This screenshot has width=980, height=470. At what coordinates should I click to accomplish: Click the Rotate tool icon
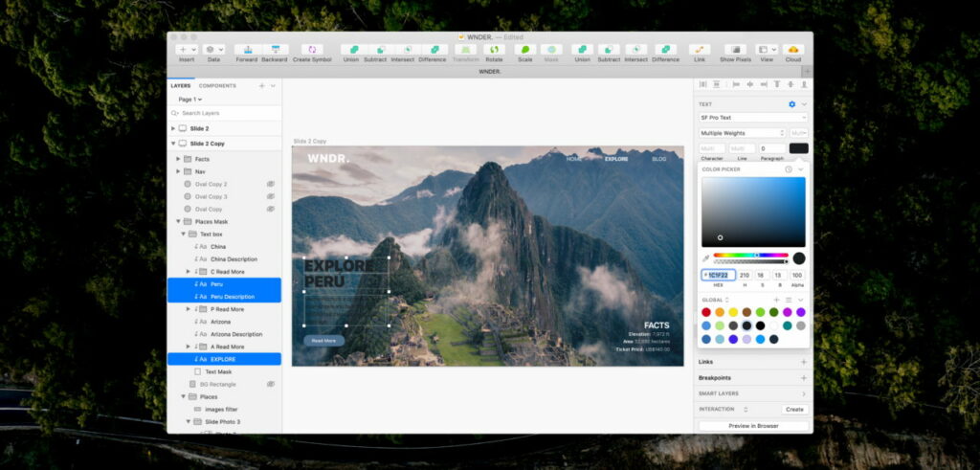pyautogui.click(x=493, y=49)
